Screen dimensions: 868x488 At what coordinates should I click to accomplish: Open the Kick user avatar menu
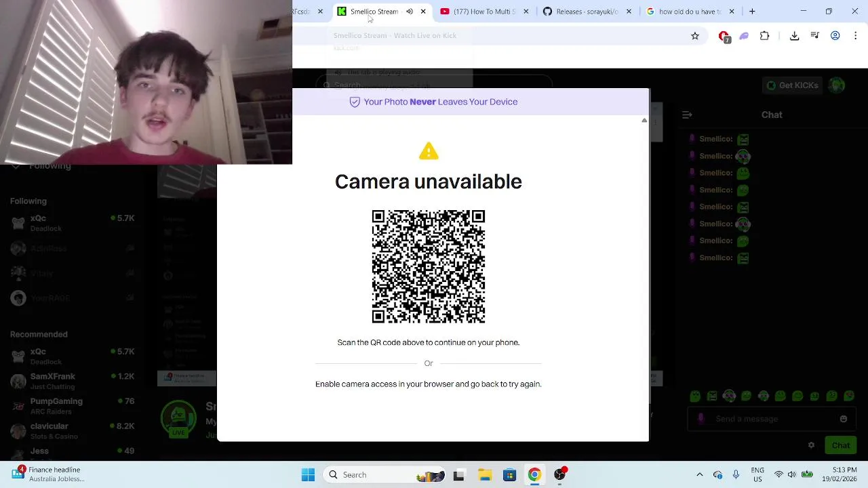(x=837, y=85)
